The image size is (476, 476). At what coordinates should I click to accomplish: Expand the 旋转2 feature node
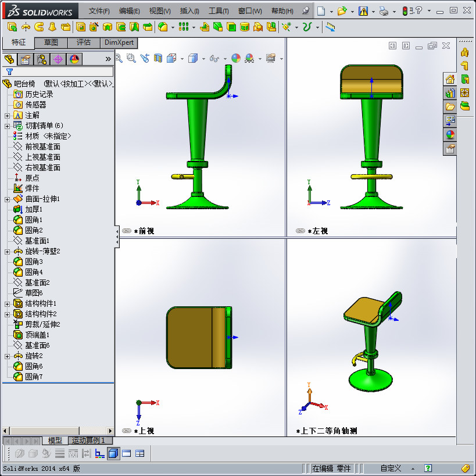8,356
